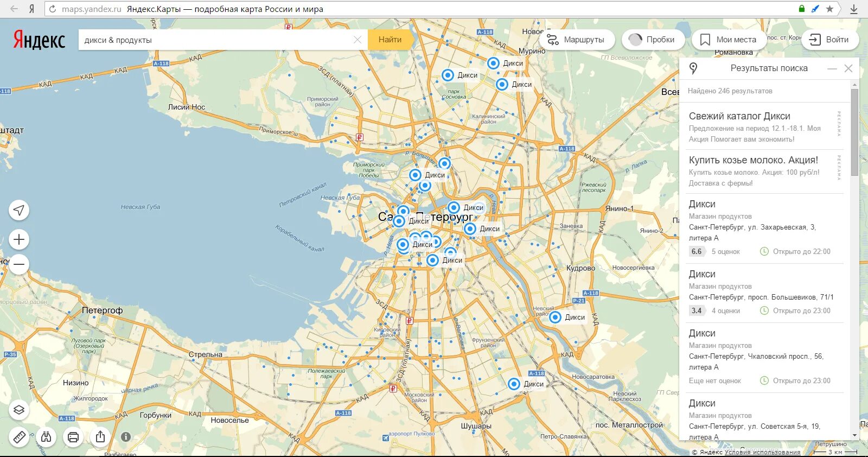Print the map with the printer icon

[73, 436]
